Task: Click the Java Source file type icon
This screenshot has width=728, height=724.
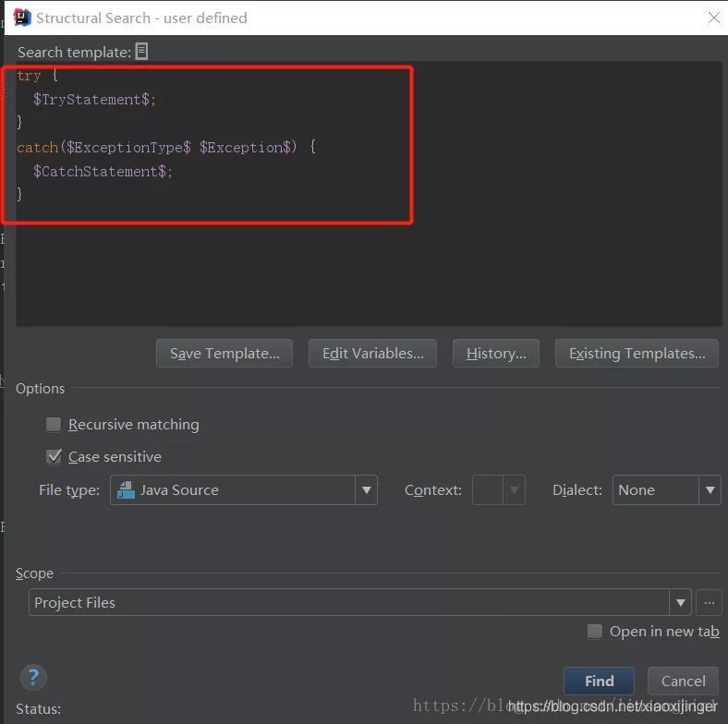Action: [x=126, y=490]
